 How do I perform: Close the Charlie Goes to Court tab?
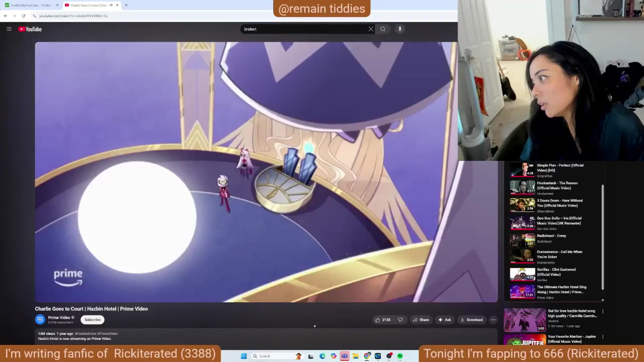coord(117,5)
